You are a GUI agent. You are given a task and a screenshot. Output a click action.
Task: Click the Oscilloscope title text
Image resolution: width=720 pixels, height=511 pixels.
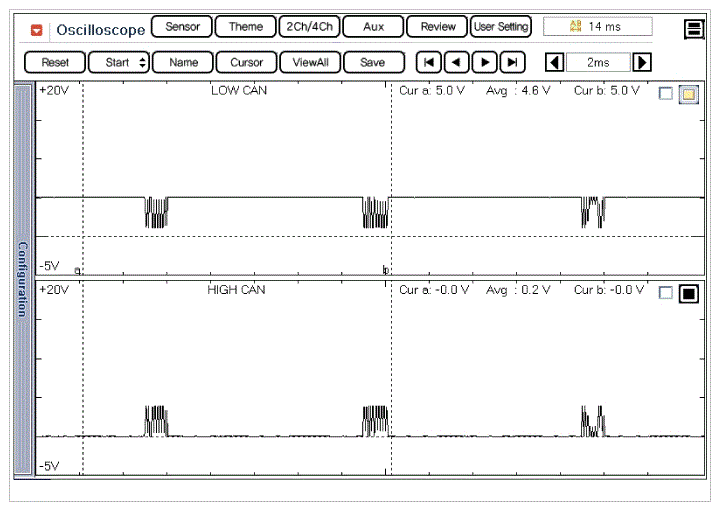(x=101, y=30)
